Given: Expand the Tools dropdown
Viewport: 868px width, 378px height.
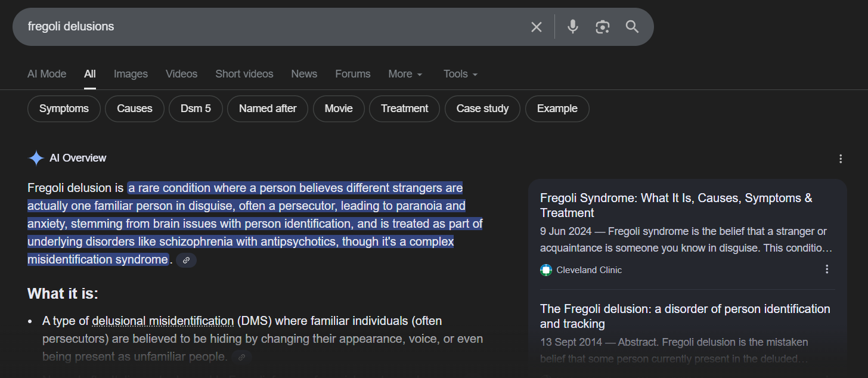Looking at the screenshot, I should point(461,74).
